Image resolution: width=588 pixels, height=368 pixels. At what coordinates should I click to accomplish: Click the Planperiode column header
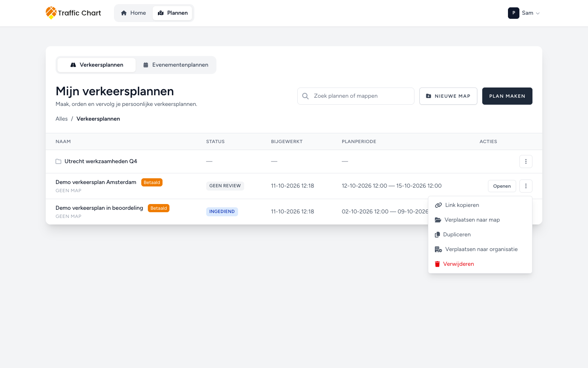click(359, 141)
